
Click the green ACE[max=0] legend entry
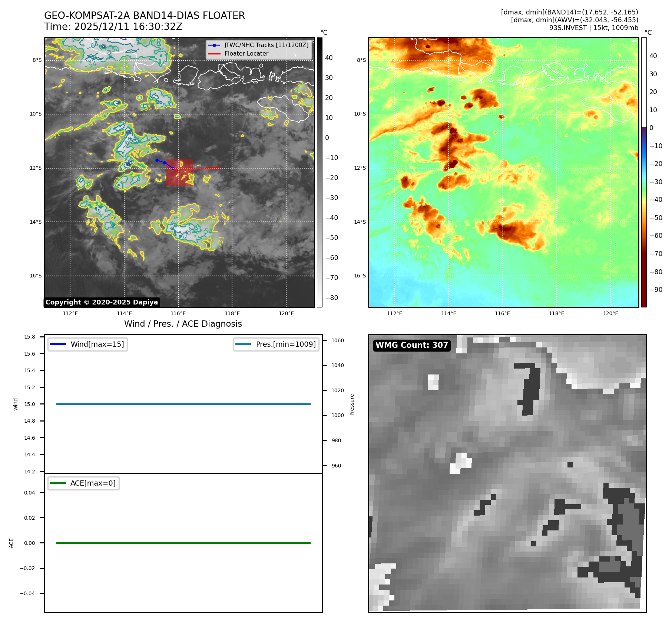(x=84, y=483)
